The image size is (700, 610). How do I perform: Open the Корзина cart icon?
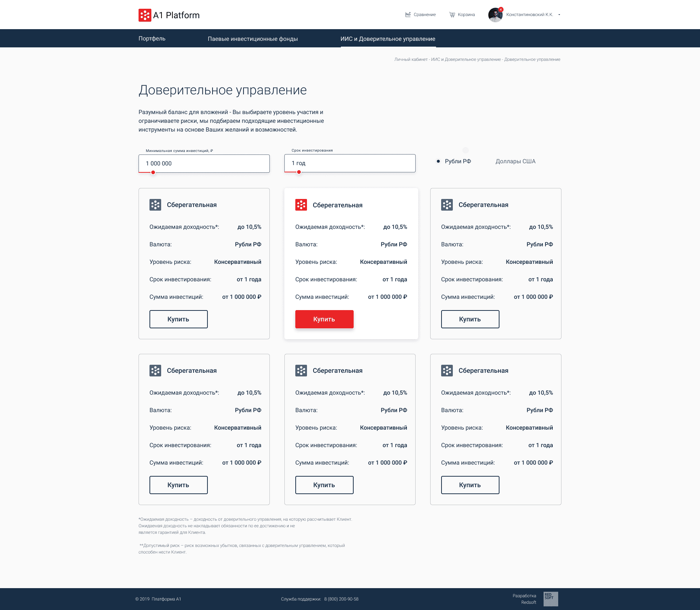point(452,15)
